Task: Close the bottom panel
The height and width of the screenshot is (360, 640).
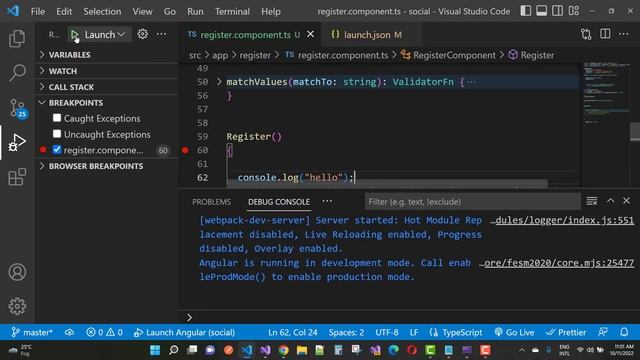Action: [627, 201]
